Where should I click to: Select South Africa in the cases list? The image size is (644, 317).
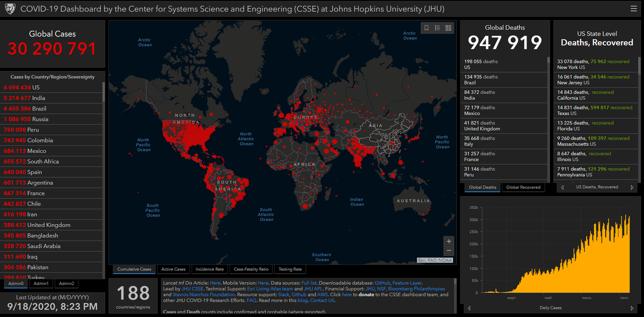point(52,161)
